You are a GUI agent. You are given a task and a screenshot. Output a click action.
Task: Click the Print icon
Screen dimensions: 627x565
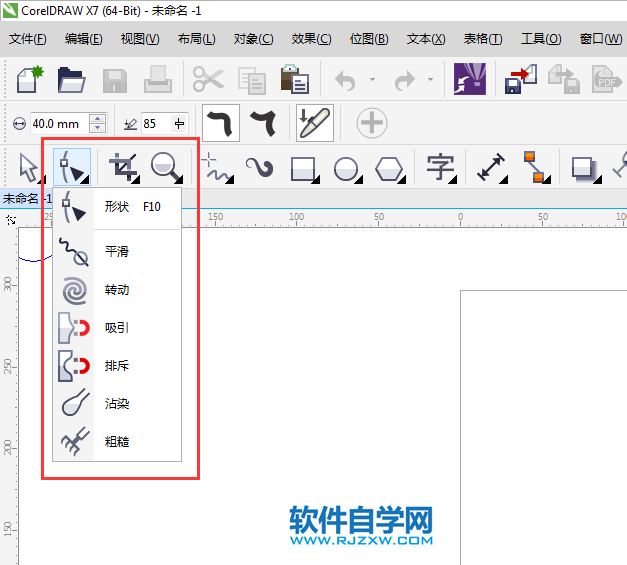[158, 80]
